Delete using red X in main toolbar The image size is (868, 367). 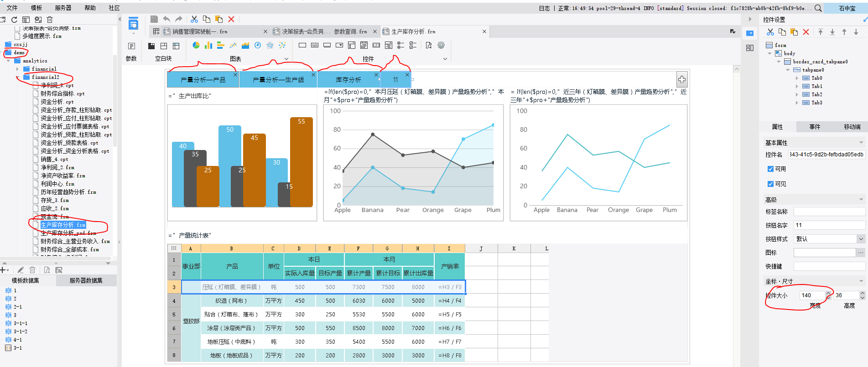point(231,19)
